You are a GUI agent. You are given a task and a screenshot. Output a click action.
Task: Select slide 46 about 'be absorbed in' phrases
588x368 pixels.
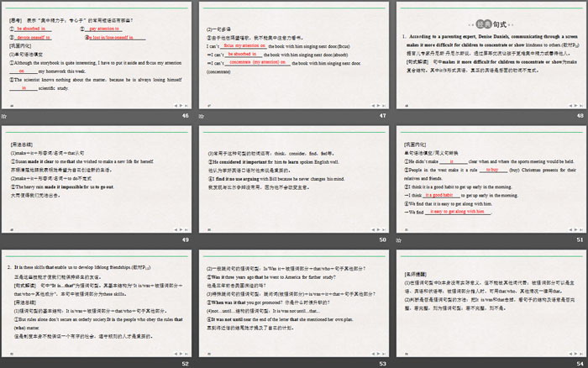[97, 55]
